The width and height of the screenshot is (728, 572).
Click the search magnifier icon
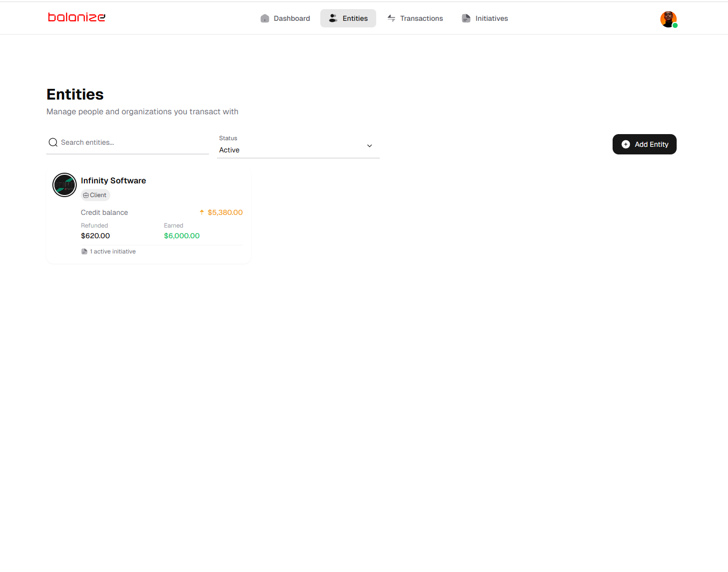[x=53, y=142]
